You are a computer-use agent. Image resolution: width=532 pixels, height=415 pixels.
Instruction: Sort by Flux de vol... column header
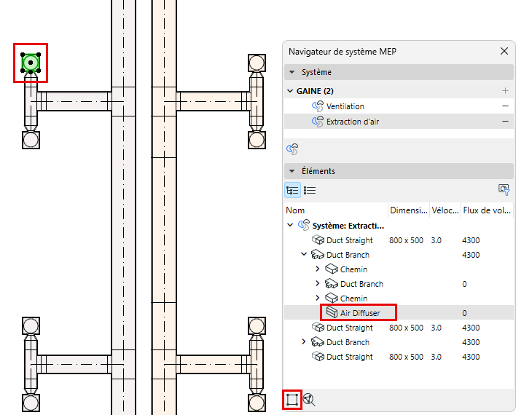(487, 210)
